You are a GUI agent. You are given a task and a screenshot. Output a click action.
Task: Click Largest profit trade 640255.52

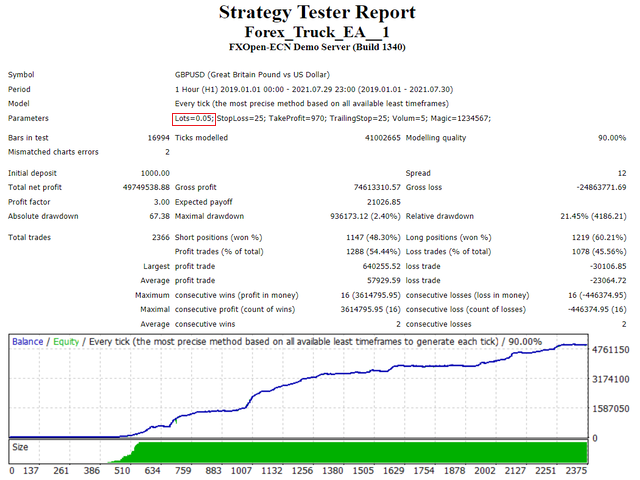click(382, 267)
